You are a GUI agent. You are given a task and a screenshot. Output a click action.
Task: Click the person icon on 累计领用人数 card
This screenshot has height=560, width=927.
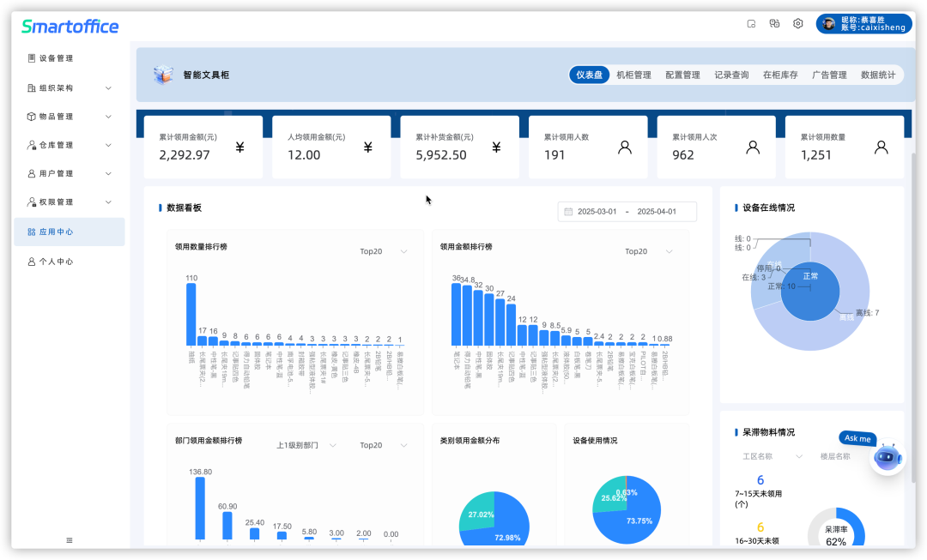click(x=625, y=148)
